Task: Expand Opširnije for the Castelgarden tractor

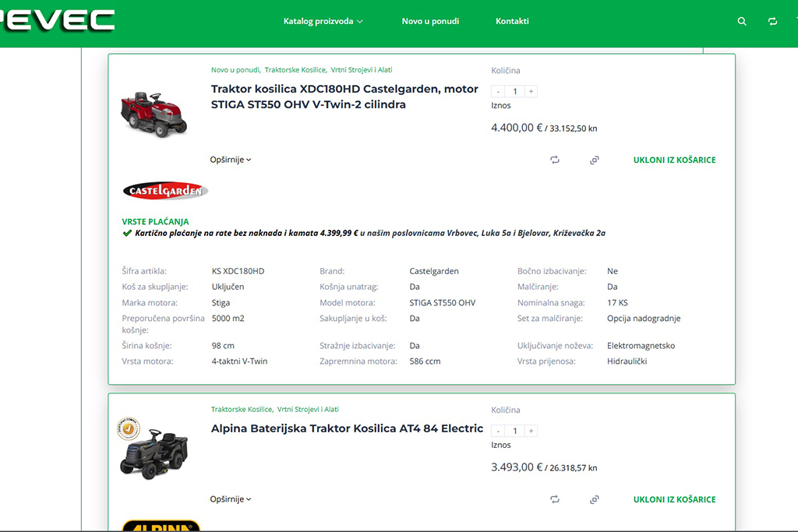Action: 230,159
